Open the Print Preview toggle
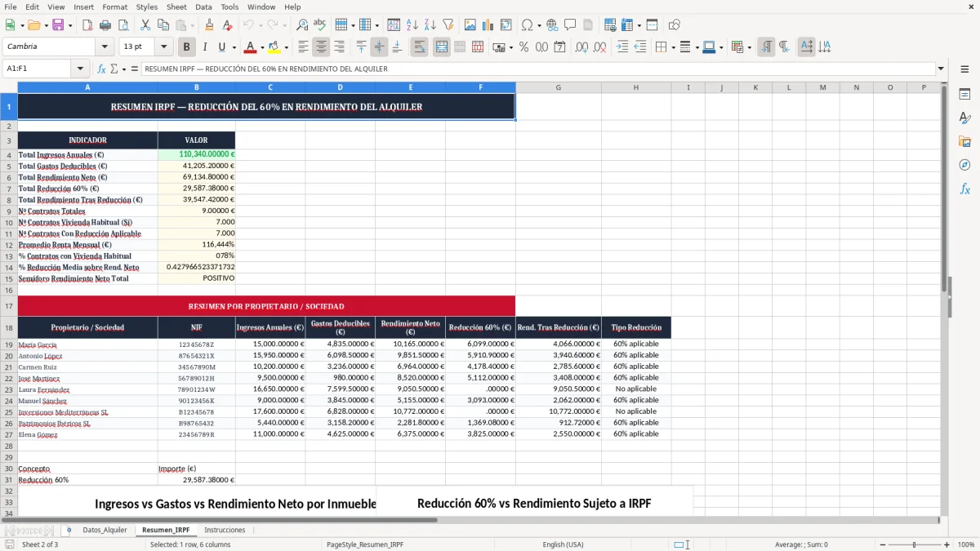This screenshot has height=551, width=980. (122, 25)
